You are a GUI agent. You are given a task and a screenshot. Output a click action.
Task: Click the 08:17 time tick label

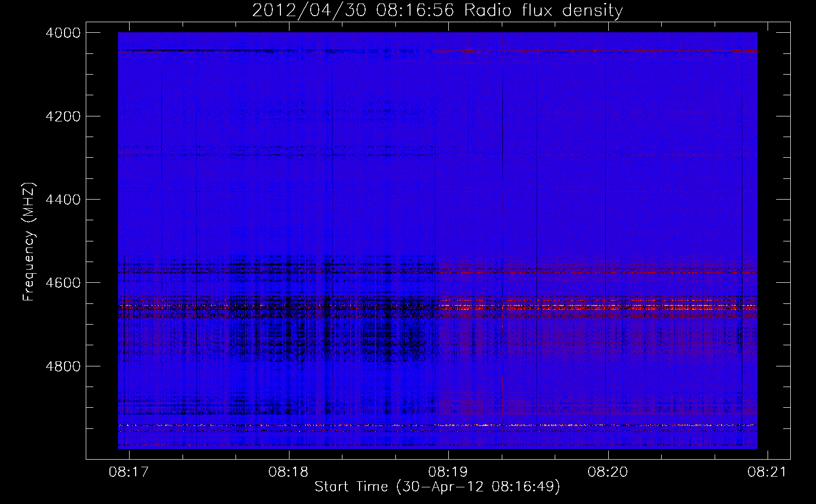pyautogui.click(x=129, y=472)
